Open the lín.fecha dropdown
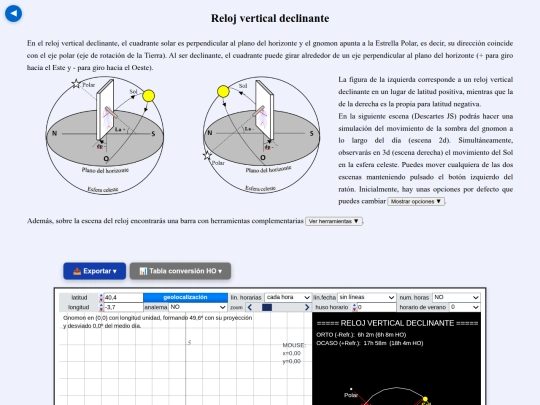The image size is (540, 405). (x=366, y=297)
